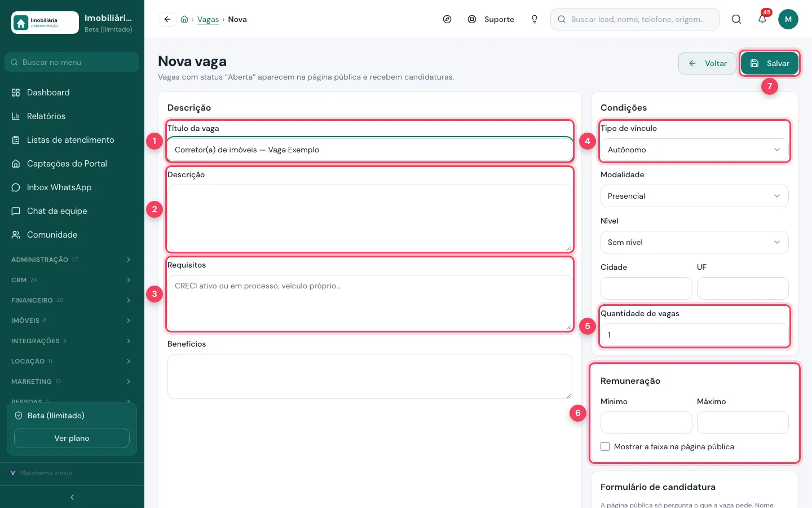This screenshot has height=508, width=812.
Task: Click the Salvar button
Action: coord(770,63)
